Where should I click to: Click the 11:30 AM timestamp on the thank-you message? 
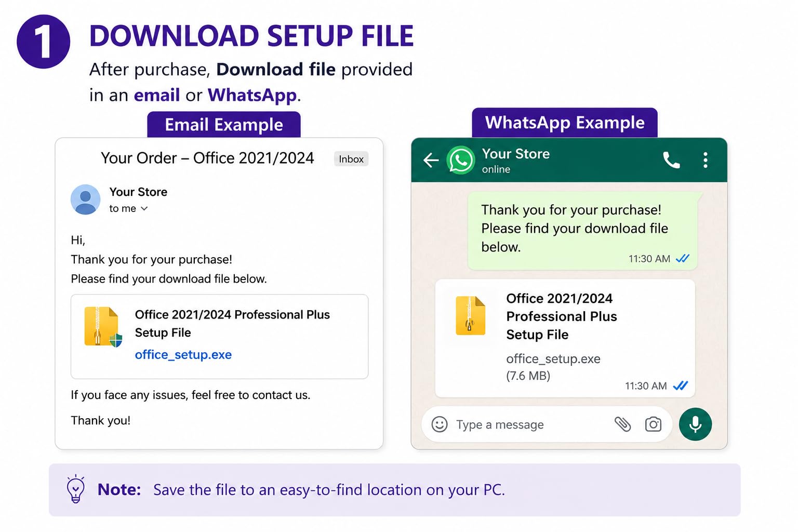(x=649, y=259)
